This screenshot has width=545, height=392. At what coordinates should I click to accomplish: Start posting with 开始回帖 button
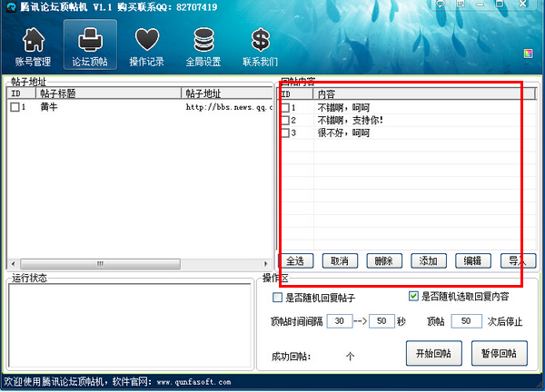(x=434, y=353)
